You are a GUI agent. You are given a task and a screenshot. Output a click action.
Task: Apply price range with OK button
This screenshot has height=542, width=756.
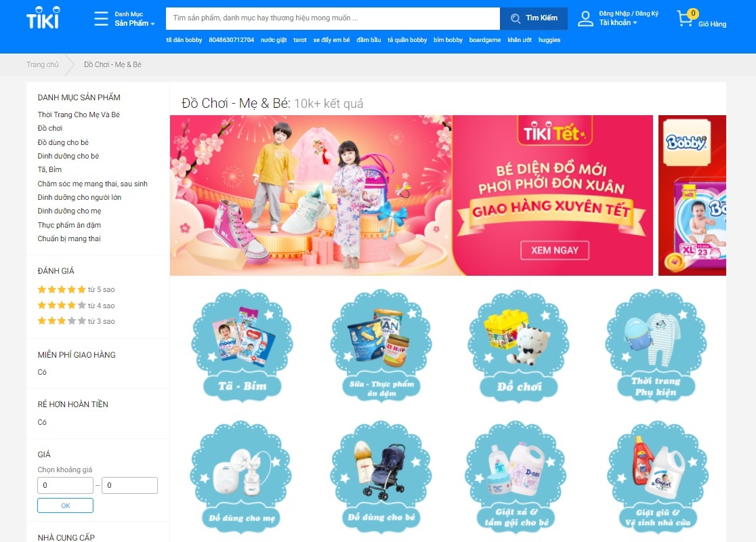pos(66,505)
